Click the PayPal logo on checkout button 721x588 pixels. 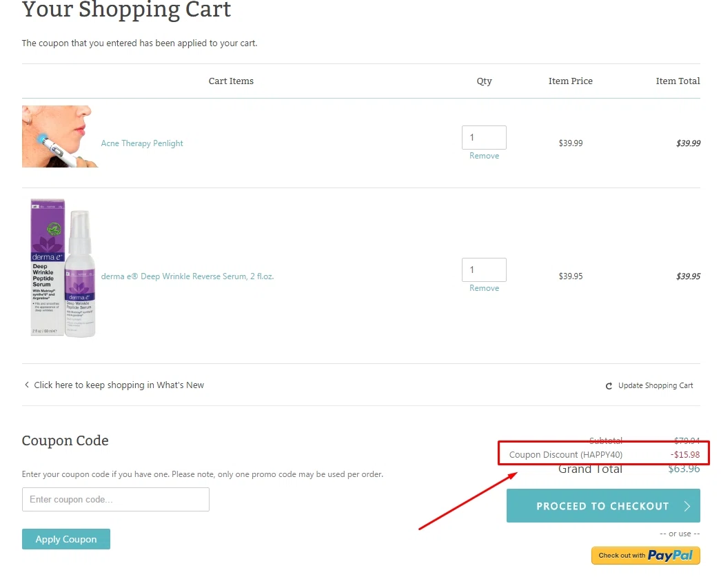pyautogui.click(x=669, y=556)
